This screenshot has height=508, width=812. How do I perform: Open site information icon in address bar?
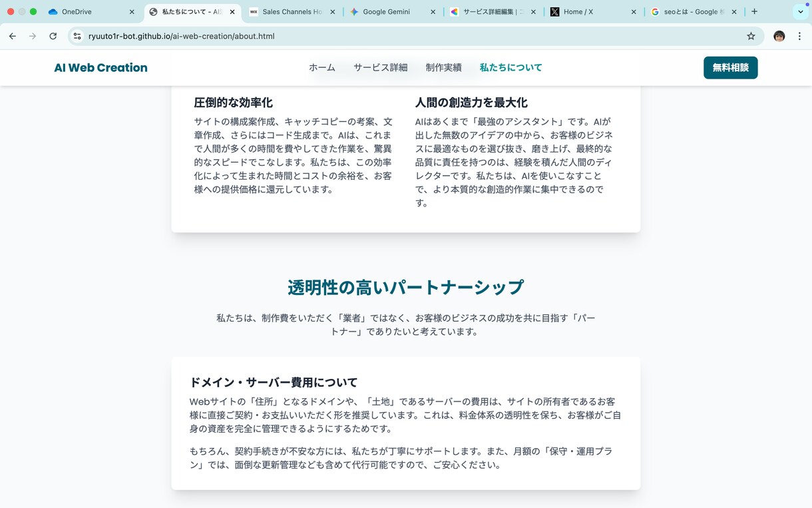[77, 36]
